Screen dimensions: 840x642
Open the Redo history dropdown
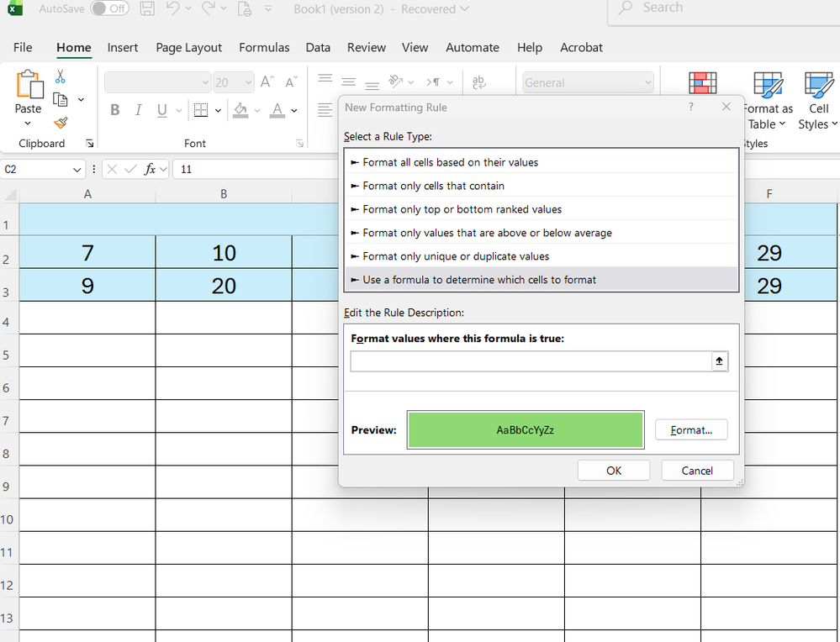(x=224, y=8)
